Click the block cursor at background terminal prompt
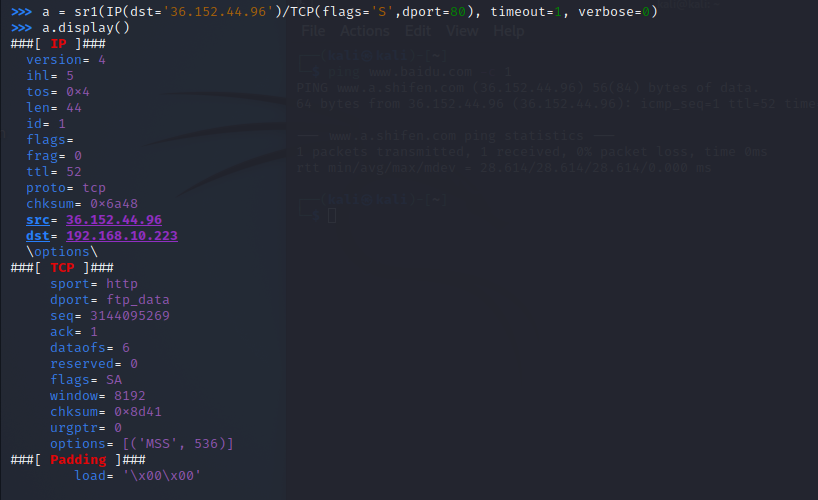This screenshot has height=500, width=818. (332, 215)
